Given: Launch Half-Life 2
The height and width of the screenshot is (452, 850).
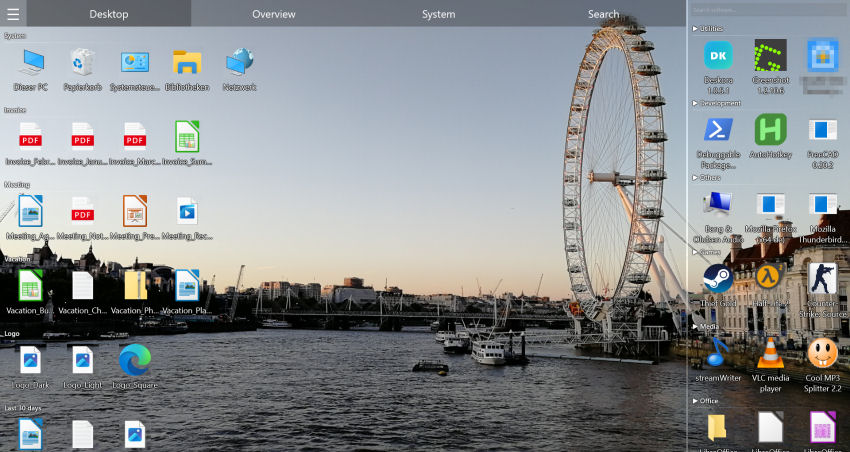Looking at the screenshot, I should [770, 285].
